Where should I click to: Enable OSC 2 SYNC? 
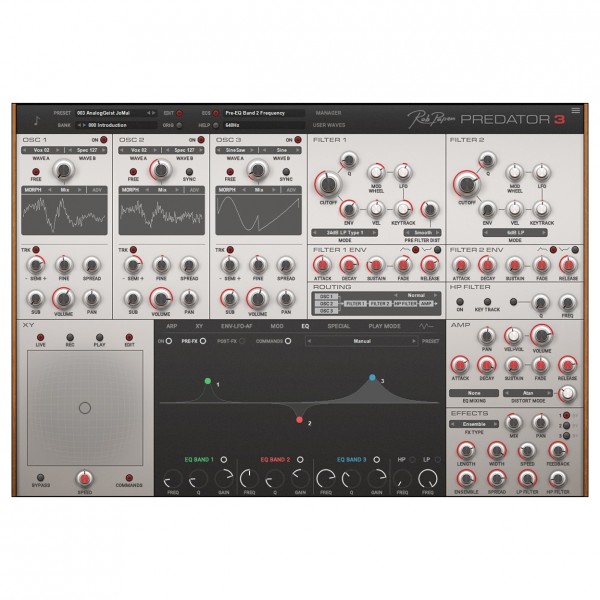[x=189, y=171]
